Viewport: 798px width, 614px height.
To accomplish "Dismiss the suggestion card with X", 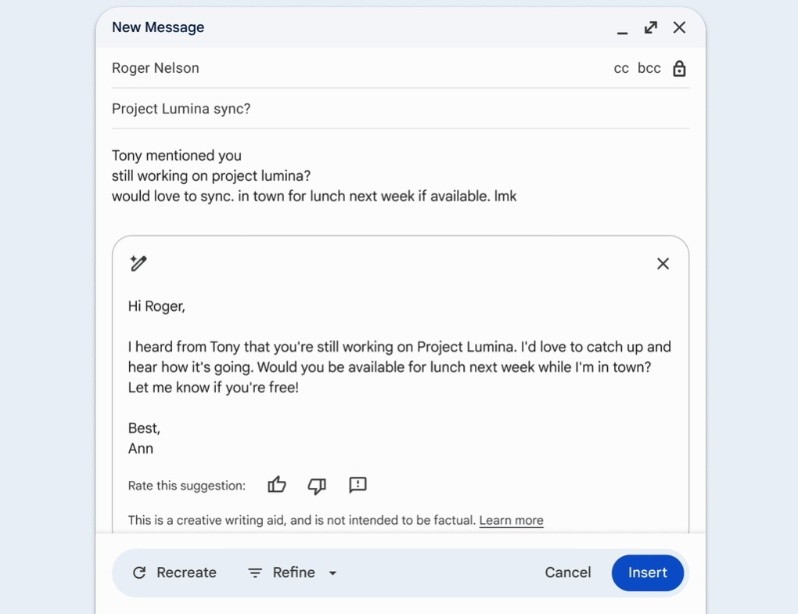I will coord(663,264).
